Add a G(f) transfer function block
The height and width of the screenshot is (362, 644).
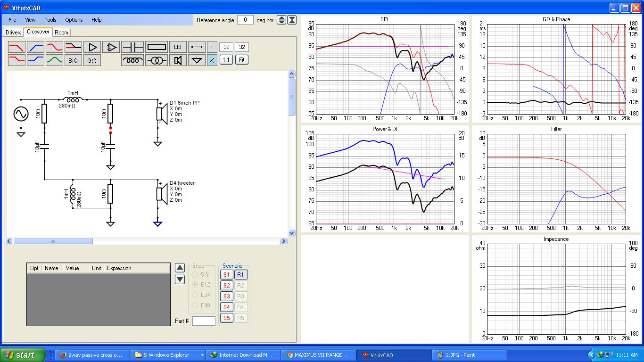pos(92,60)
